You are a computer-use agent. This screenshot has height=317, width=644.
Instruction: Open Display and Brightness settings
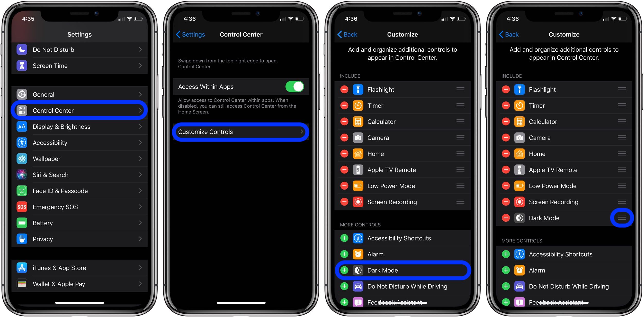click(80, 127)
